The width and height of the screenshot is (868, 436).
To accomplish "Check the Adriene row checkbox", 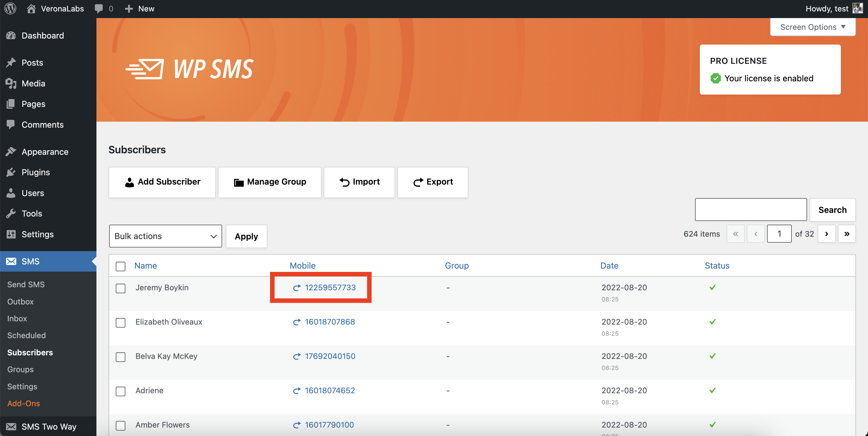I will coord(120,391).
